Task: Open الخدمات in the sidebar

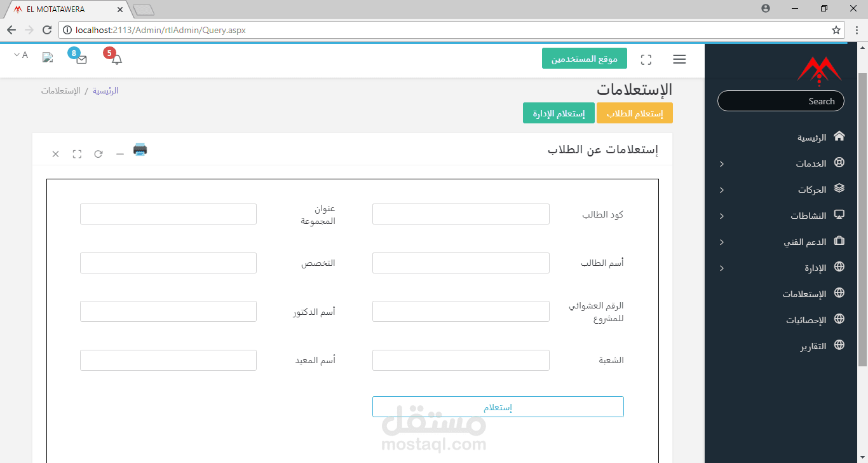Action: click(x=811, y=163)
